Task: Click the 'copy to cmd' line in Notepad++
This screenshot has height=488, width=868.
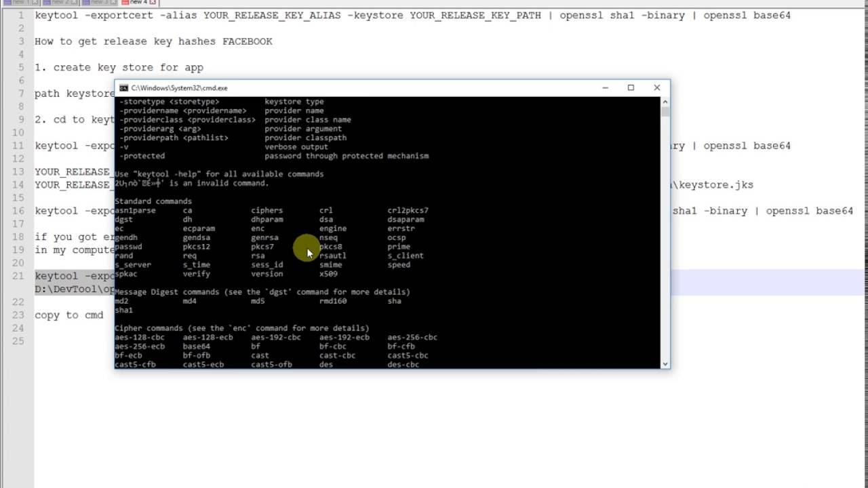Action: 69,315
